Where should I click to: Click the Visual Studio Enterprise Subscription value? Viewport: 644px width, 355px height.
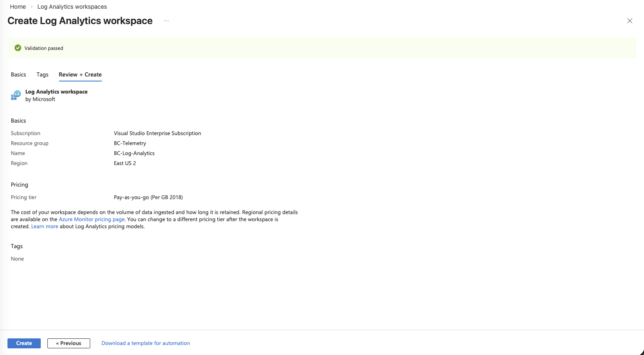click(x=157, y=133)
